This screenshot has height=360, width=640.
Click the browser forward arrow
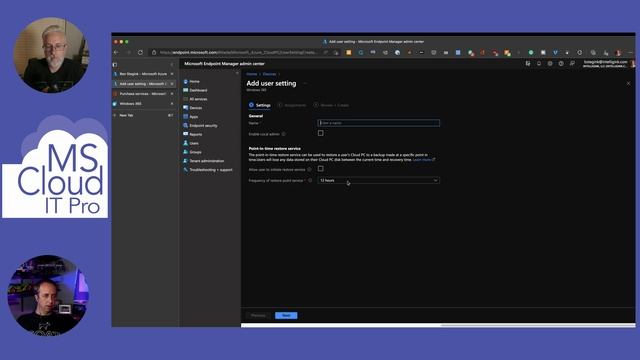[x=129, y=52]
